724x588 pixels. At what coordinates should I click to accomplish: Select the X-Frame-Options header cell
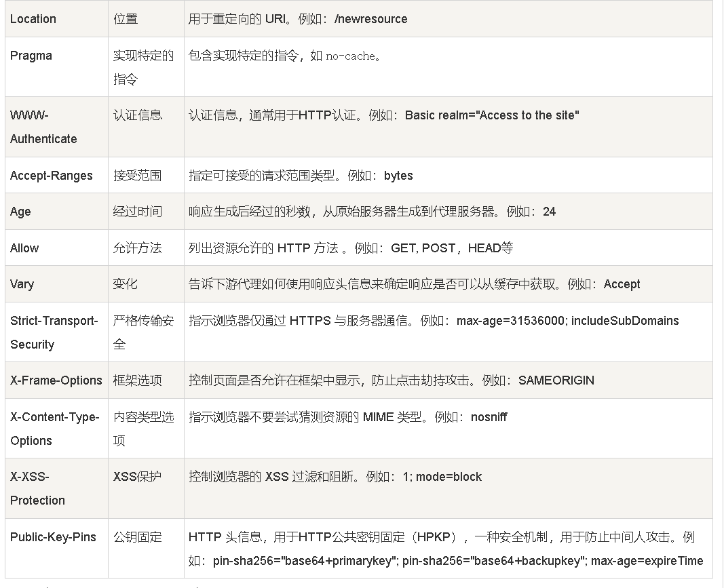point(56,380)
